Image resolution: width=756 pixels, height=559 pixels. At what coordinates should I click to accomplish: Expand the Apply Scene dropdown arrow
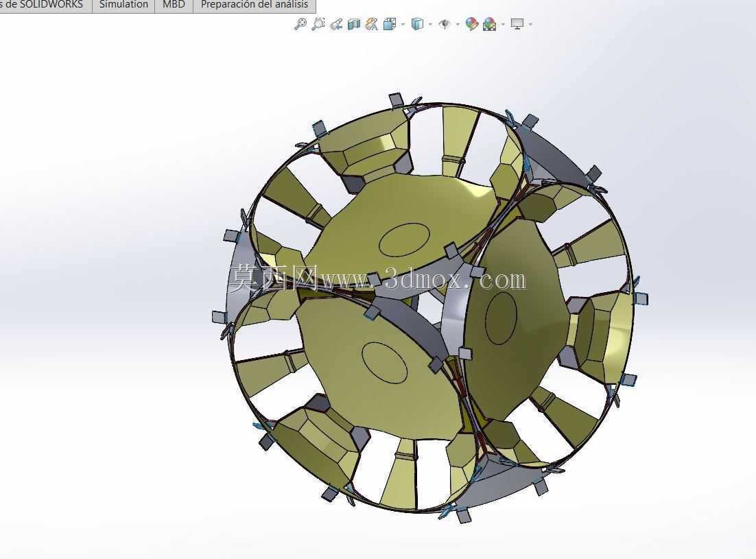tap(503, 24)
